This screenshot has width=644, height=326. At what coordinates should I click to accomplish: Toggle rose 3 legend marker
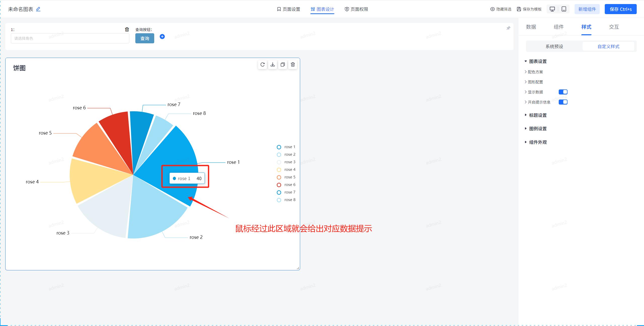pyautogui.click(x=279, y=162)
